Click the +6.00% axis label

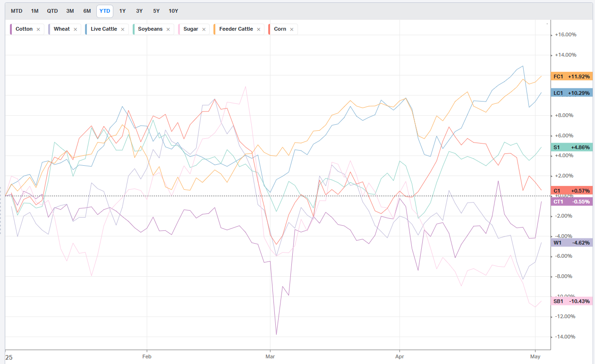564,135
